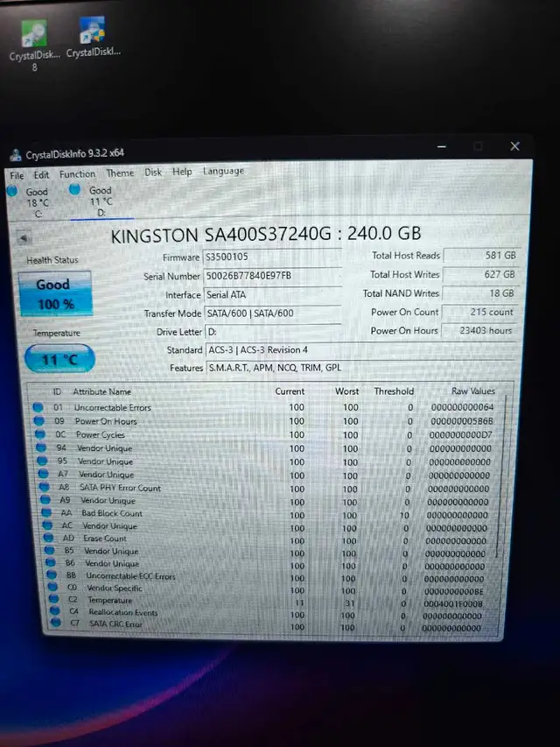560x747 pixels.
Task: Click the 11 °C temperature button
Action: tap(60, 359)
